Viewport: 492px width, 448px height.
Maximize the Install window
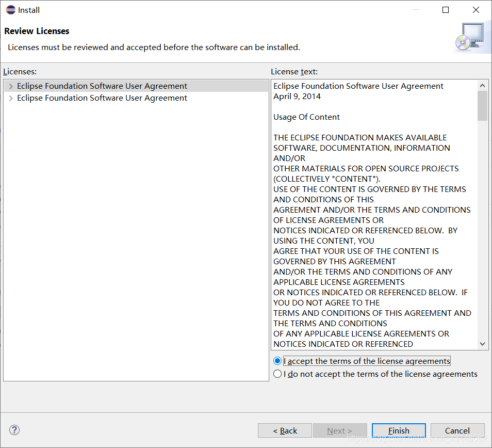point(446,10)
